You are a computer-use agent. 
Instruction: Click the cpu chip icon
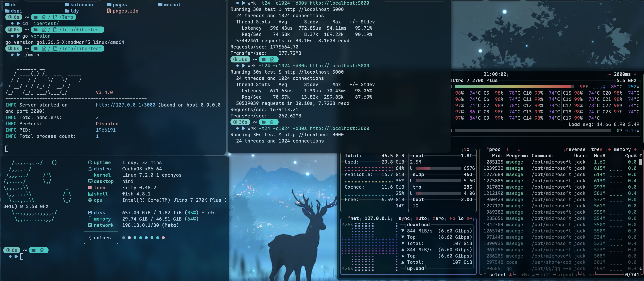90,200
